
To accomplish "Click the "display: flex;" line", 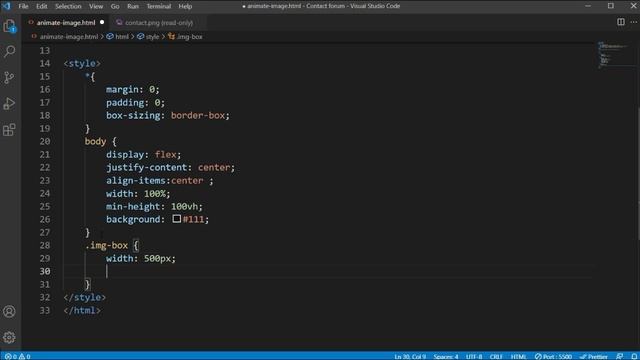I will click(x=143, y=155).
